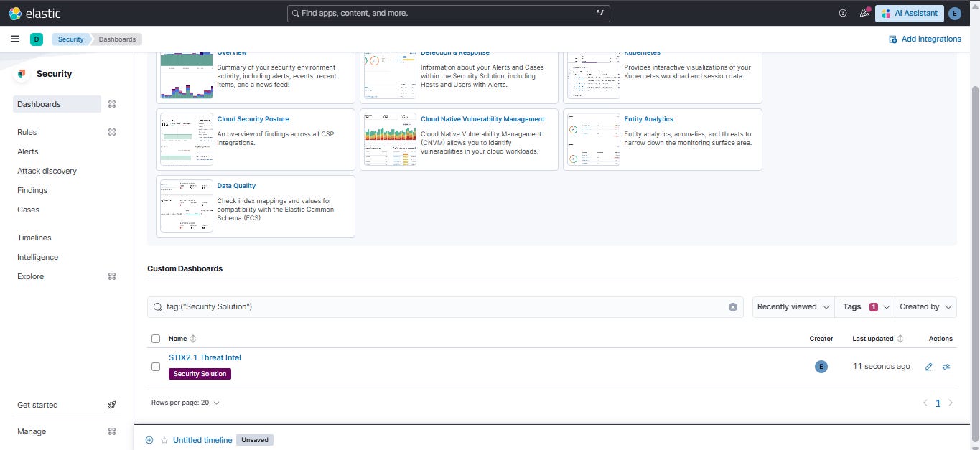Open Timelines in sidebar
980x450 pixels.
pos(34,238)
